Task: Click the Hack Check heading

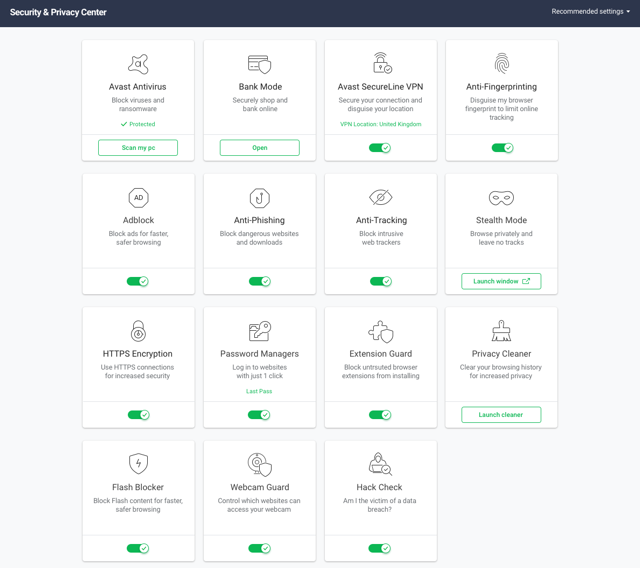Action: 379,487
